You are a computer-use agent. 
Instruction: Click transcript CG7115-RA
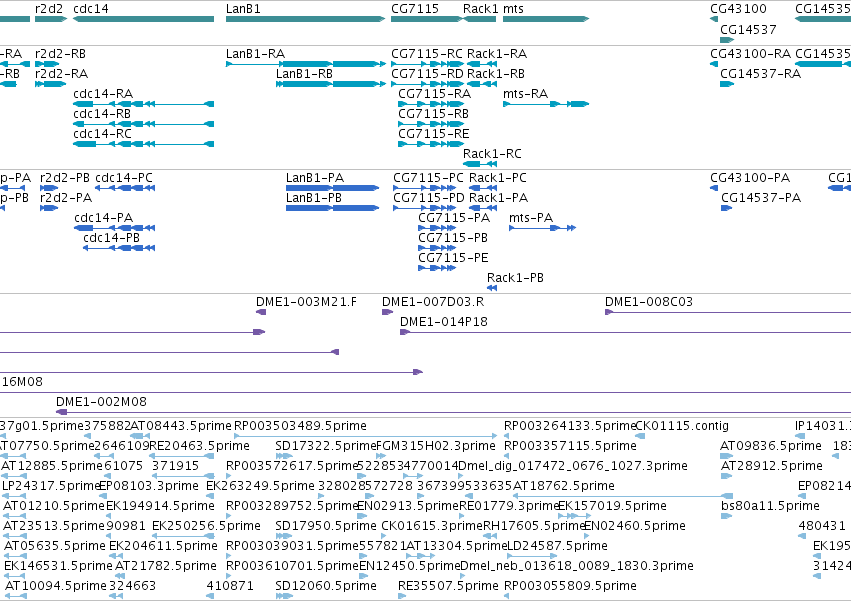pos(431,104)
